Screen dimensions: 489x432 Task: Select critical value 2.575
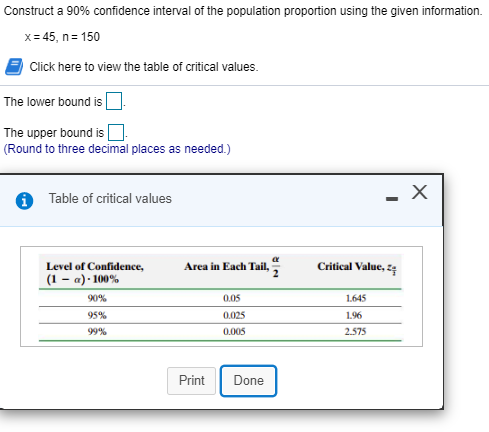355,332
